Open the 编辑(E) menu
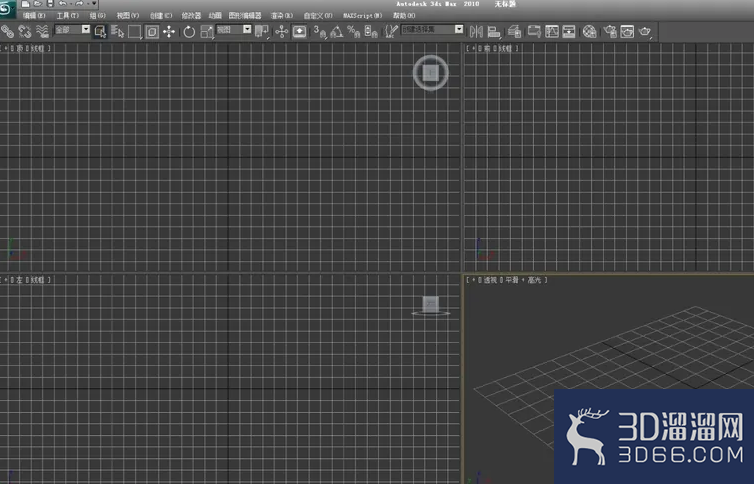The image size is (754, 484). pos(34,15)
